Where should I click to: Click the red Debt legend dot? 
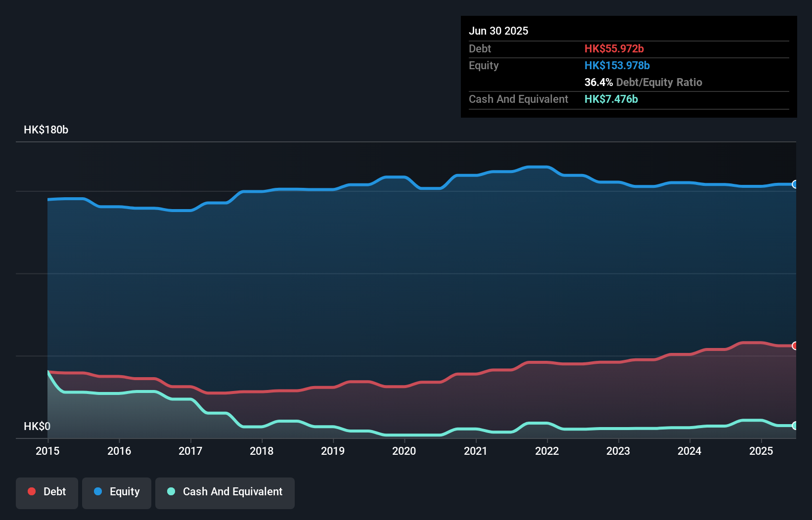(x=31, y=491)
